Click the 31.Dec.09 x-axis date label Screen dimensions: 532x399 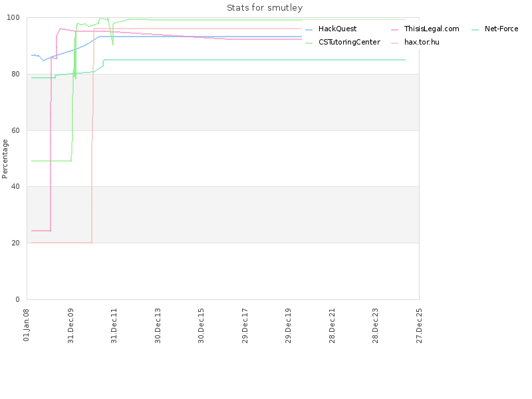(70, 325)
